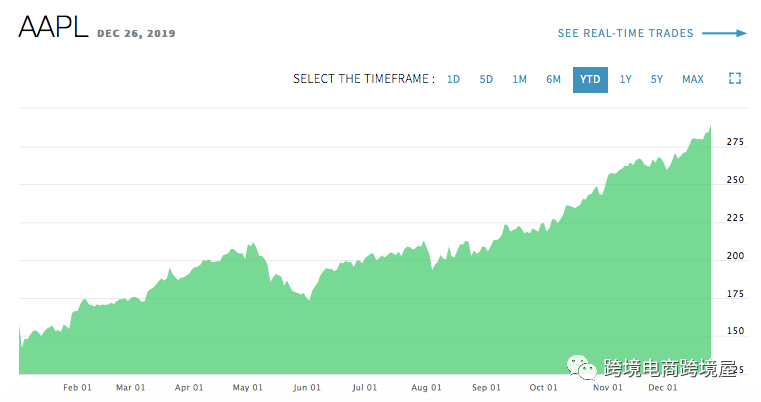Click the Oct 01 date axis label
761x402 pixels.
click(544, 387)
